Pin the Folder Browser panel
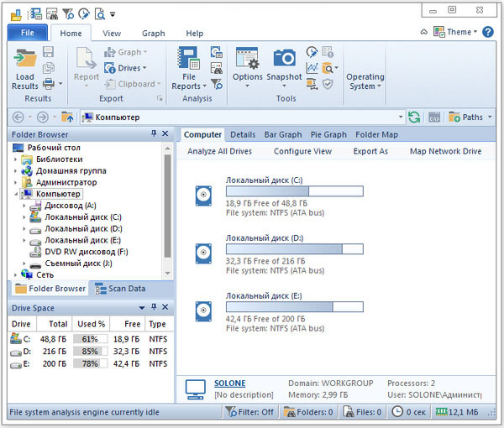Viewport: 504px width, 428px height. pos(154,134)
